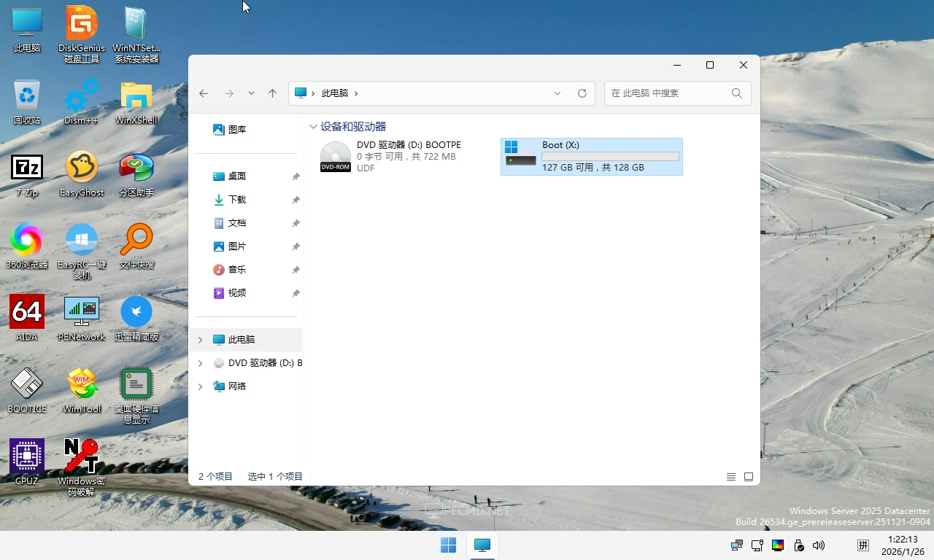This screenshot has height=560, width=934.
Task: Open 分区助手 partition assistant
Action: point(136,169)
